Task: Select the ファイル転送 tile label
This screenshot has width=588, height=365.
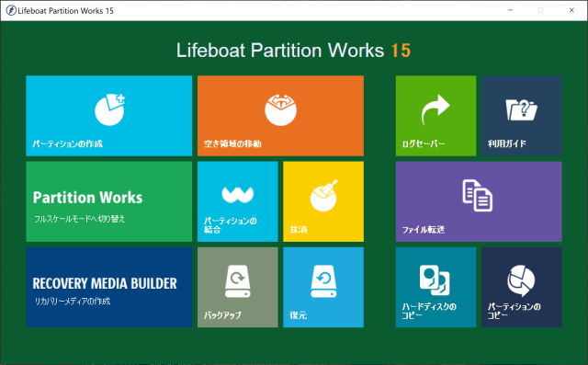Action: point(424,230)
